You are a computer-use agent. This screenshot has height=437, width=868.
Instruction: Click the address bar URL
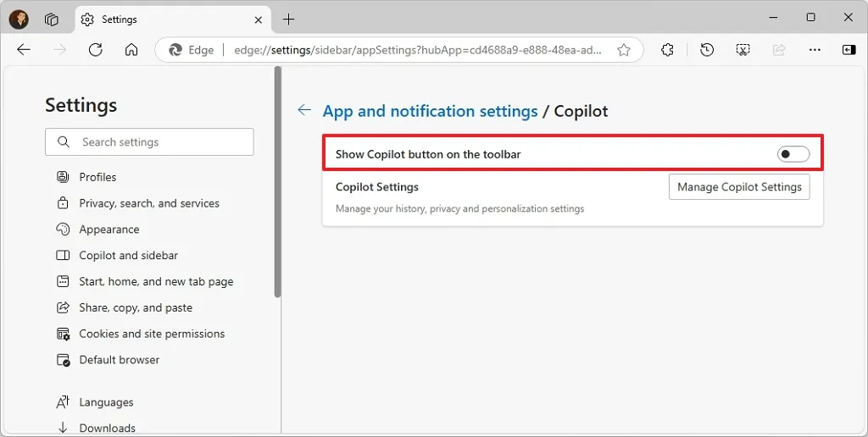(x=418, y=50)
